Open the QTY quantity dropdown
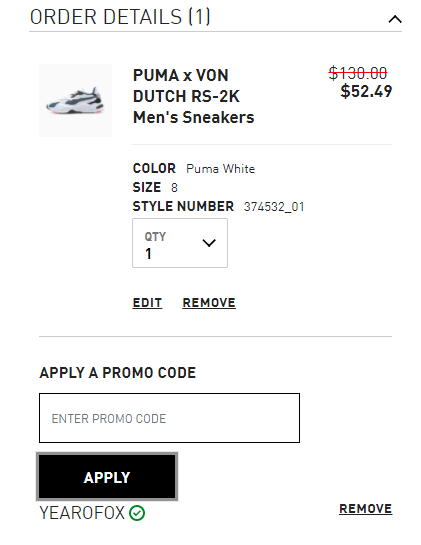Image resolution: width=421 pixels, height=545 pixels. (180, 243)
